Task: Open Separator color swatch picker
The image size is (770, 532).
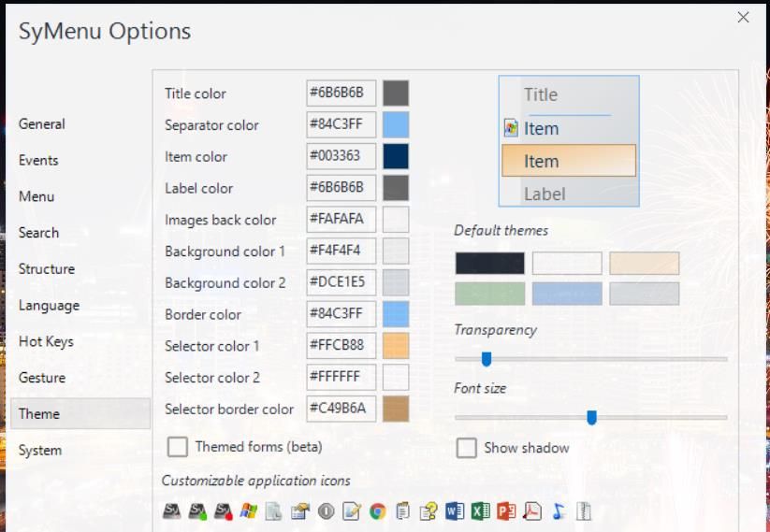Action: pos(396,124)
